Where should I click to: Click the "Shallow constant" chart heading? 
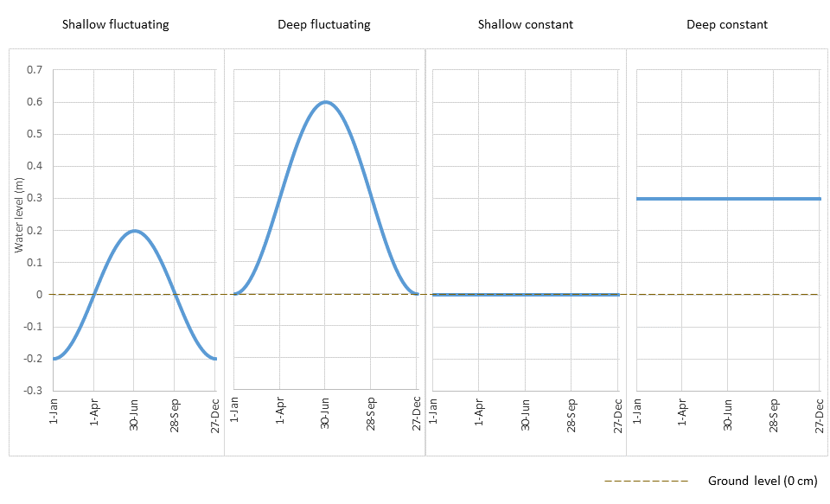coord(524,24)
